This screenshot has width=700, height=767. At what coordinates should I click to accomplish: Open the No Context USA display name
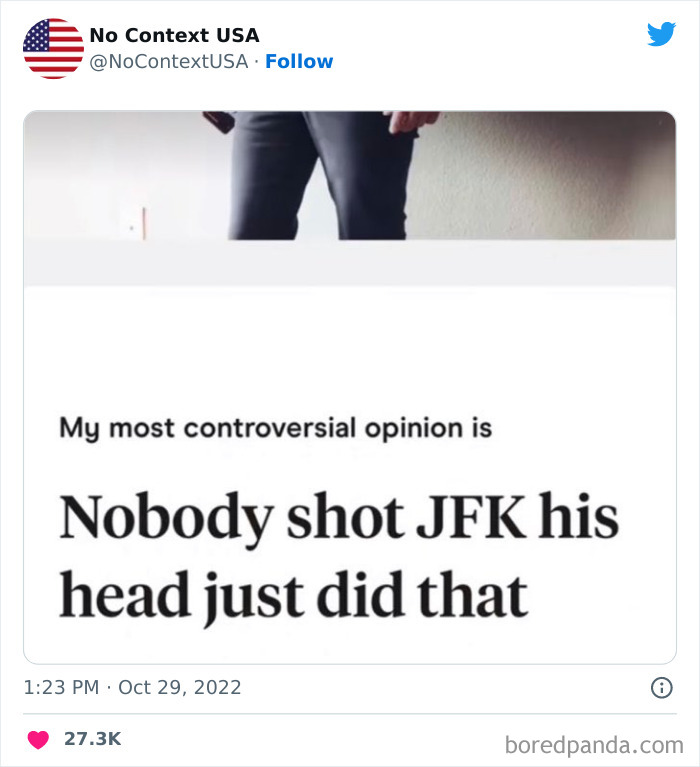pyautogui.click(x=174, y=36)
